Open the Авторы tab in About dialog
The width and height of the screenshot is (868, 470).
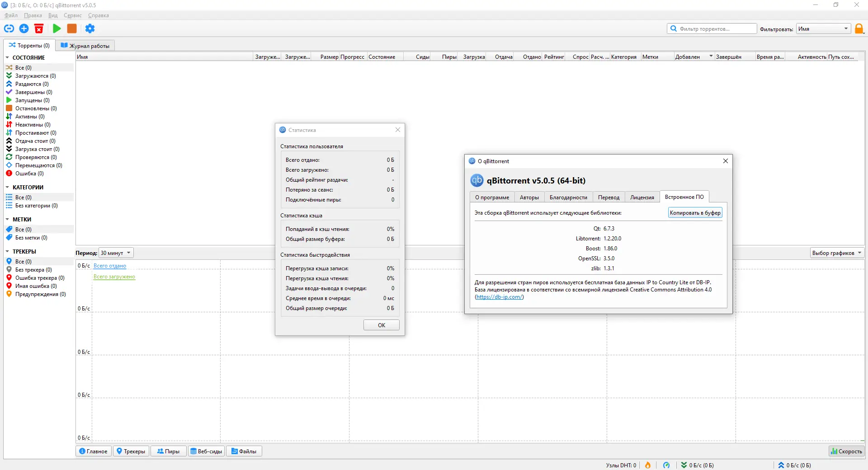pos(529,197)
